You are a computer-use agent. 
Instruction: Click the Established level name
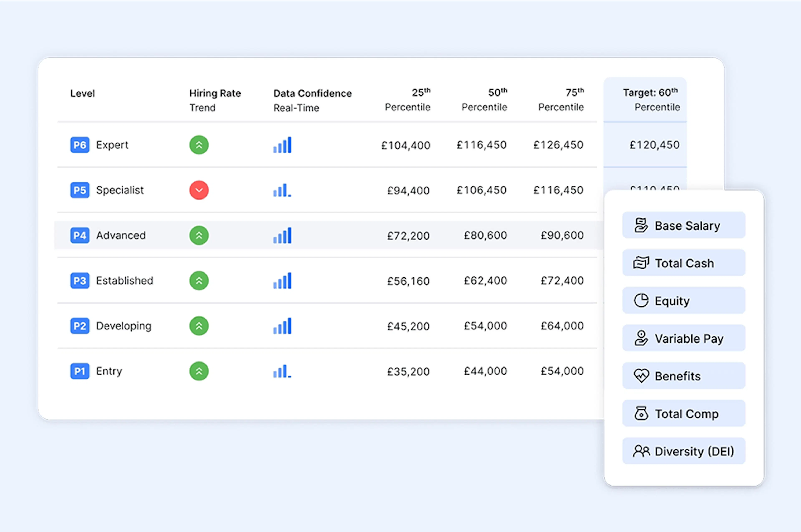(x=125, y=281)
